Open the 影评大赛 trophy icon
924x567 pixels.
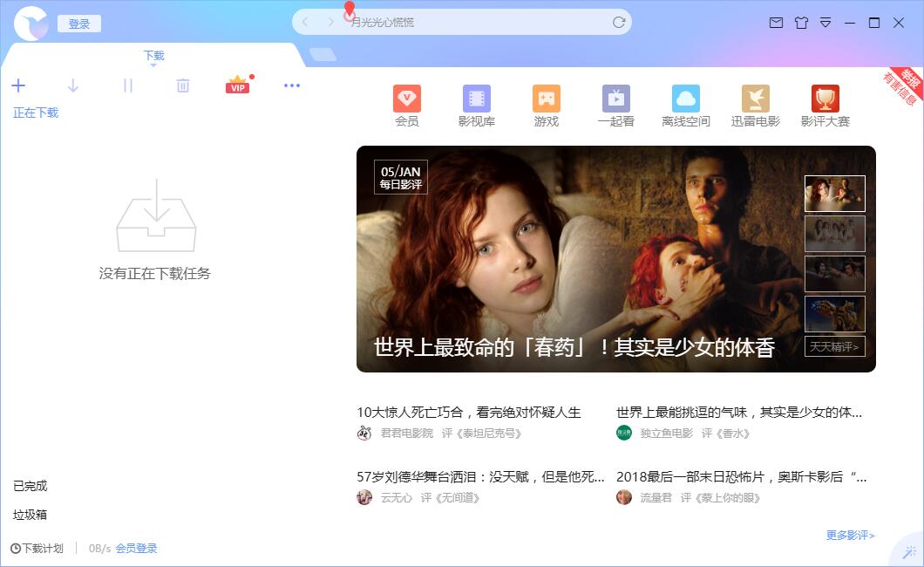point(825,106)
